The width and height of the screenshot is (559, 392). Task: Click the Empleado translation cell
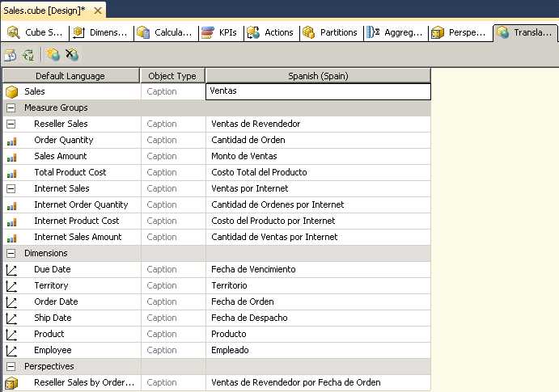click(x=318, y=350)
